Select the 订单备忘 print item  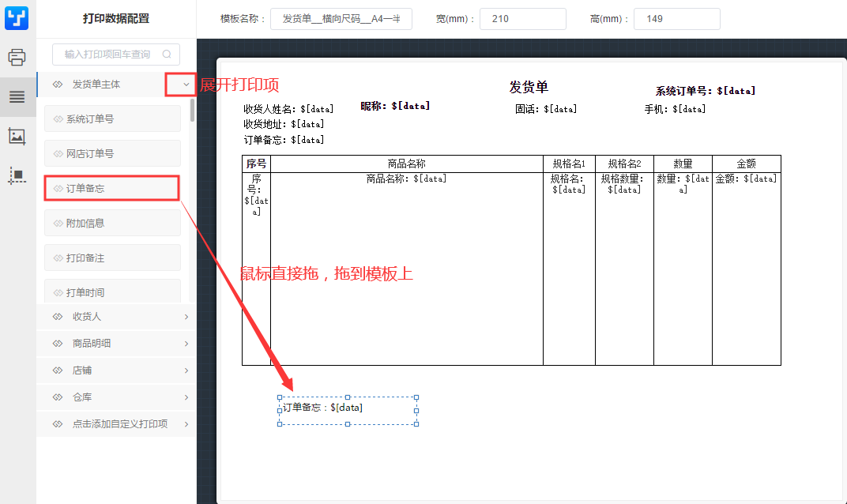click(x=112, y=188)
